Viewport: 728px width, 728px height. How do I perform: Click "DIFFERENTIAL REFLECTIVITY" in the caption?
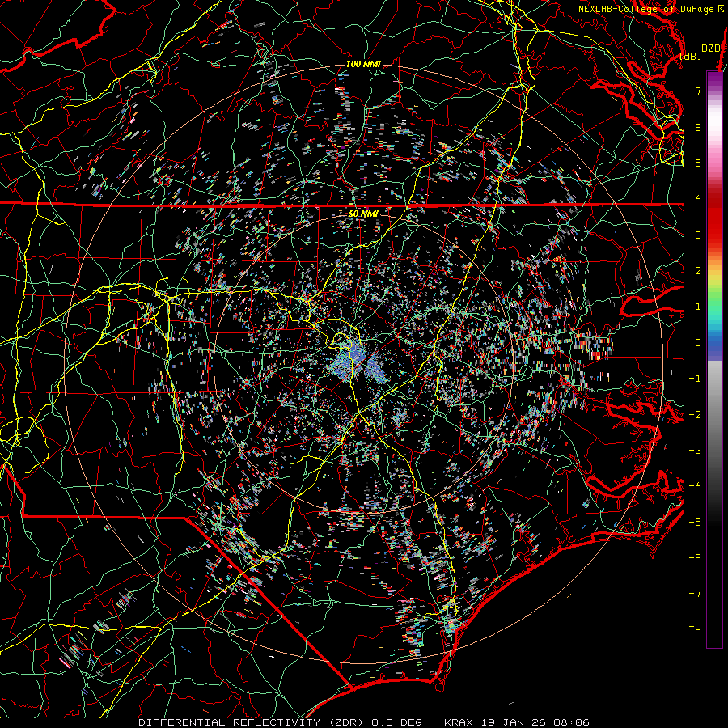[x=230, y=722]
